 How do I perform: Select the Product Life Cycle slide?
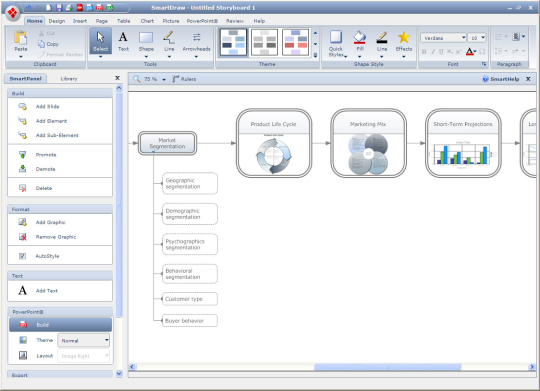click(274, 143)
